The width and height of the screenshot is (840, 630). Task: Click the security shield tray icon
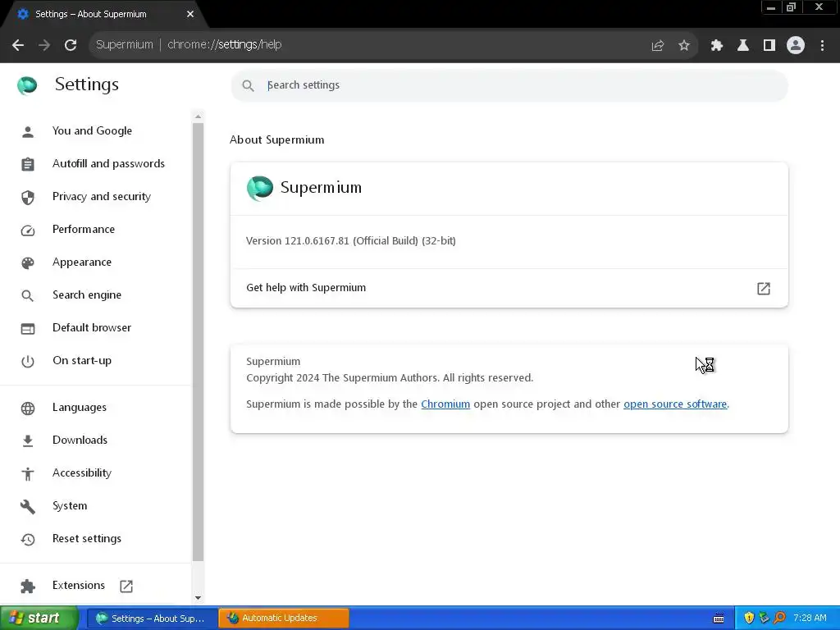pyautogui.click(x=749, y=619)
